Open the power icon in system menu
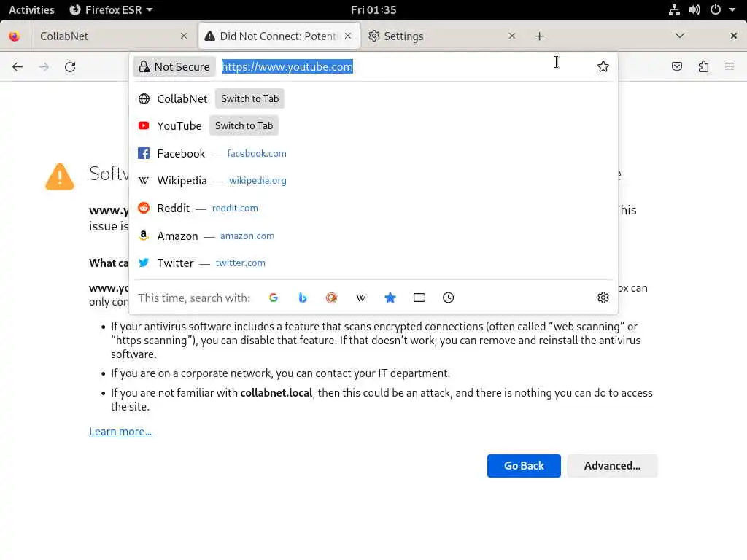 pyautogui.click(x=716, y=9)
